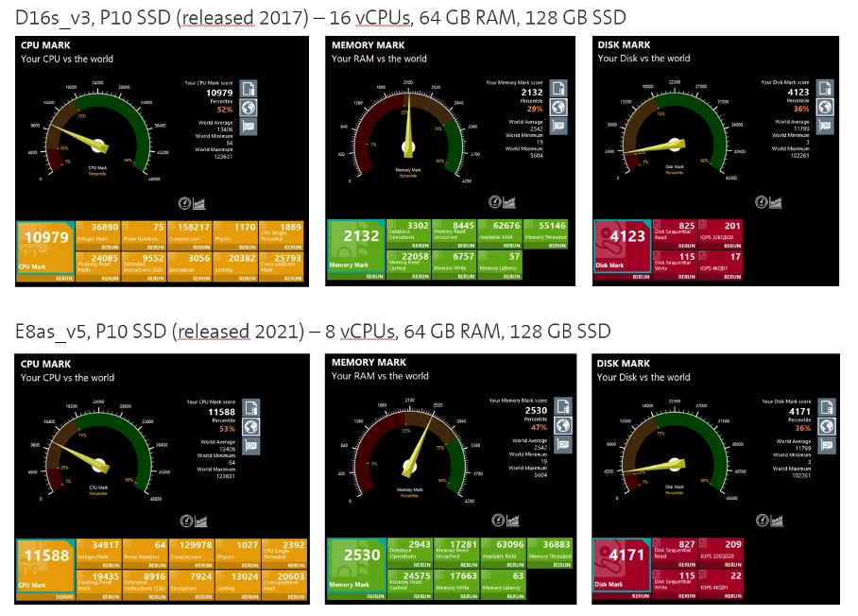Open the Disk Sequential Read tile showing 827
This screenshot has height=616, width=858.
click(675, 553)
